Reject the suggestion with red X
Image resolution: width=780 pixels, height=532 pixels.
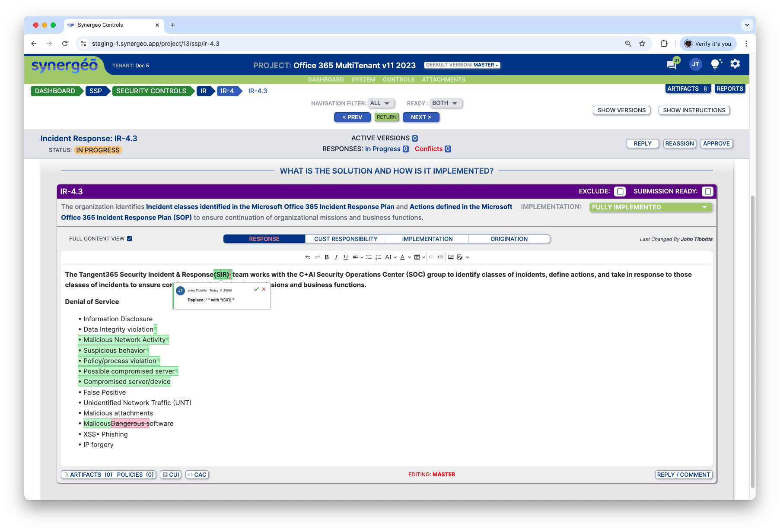coord(264,289)
